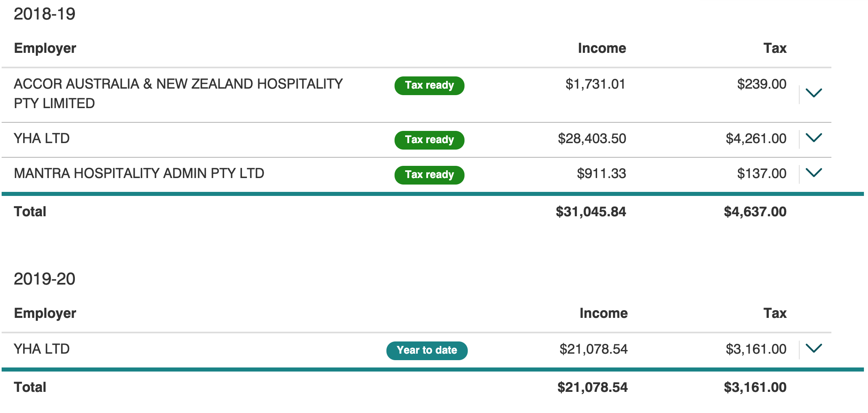
Task: Click the $4,261.00 tax amount
Action: pos(756,139)
